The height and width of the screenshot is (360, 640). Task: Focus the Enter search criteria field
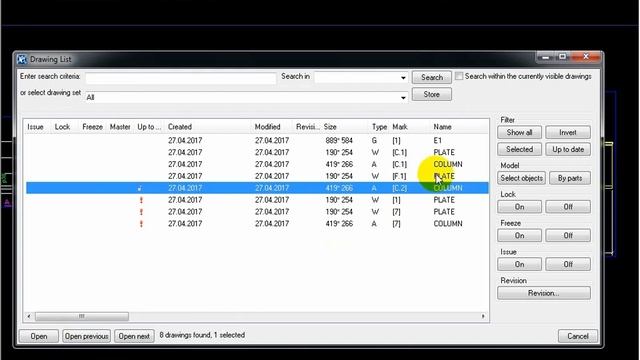click(x=181, y=78)
